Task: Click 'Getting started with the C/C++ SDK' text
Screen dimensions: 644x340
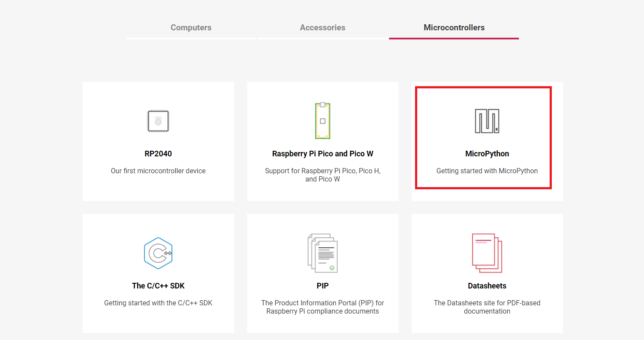Action: [158, 303]
